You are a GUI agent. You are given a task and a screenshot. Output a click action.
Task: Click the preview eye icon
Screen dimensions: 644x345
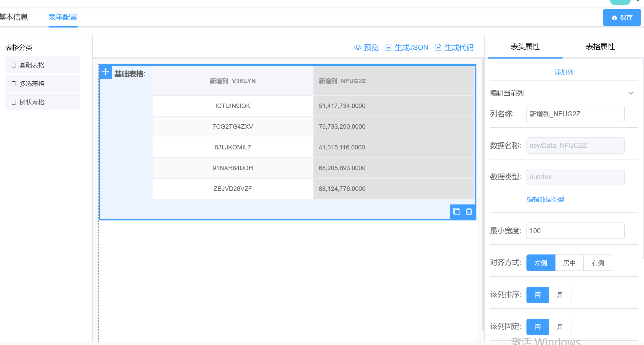click(x=358, y=47)
